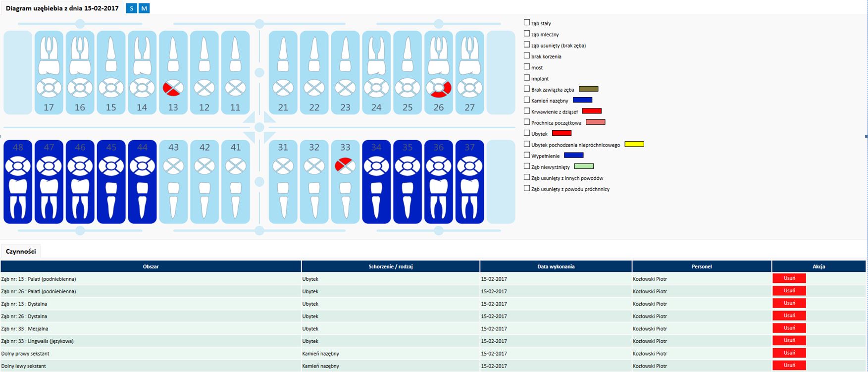The width and height of the screenshot is (868, 372).
Task: Remove the 'Dolny lewy sekstant' entry
Action: (789, 366)
